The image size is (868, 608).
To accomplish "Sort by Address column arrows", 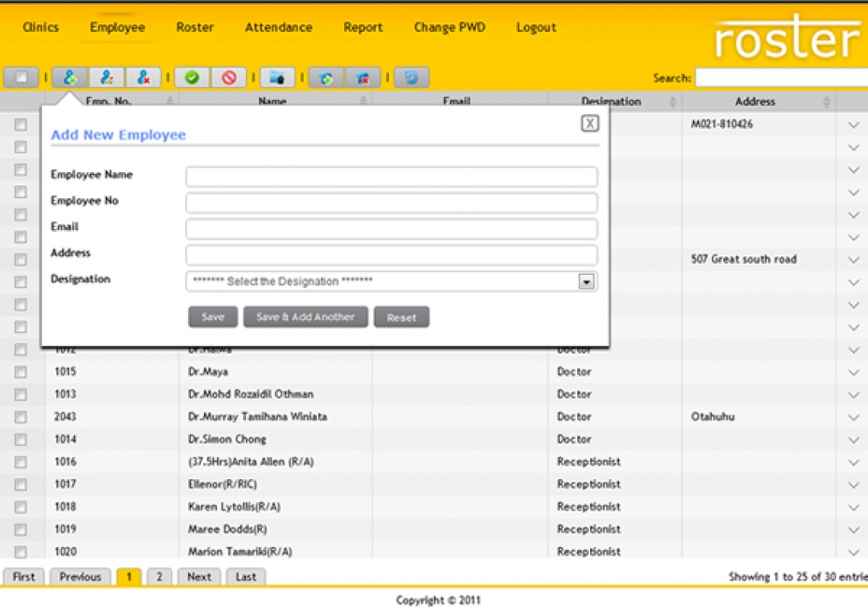I will 827,101.
